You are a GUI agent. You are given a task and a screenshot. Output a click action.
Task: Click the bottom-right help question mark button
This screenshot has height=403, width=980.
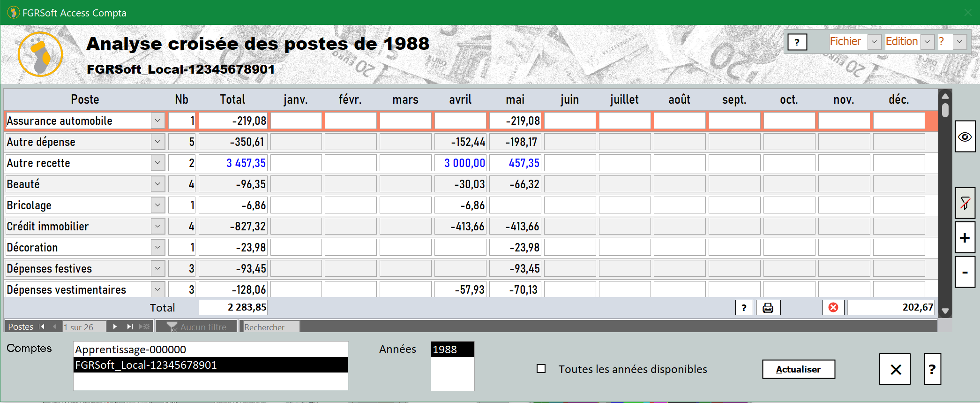(x=932, y=369)
